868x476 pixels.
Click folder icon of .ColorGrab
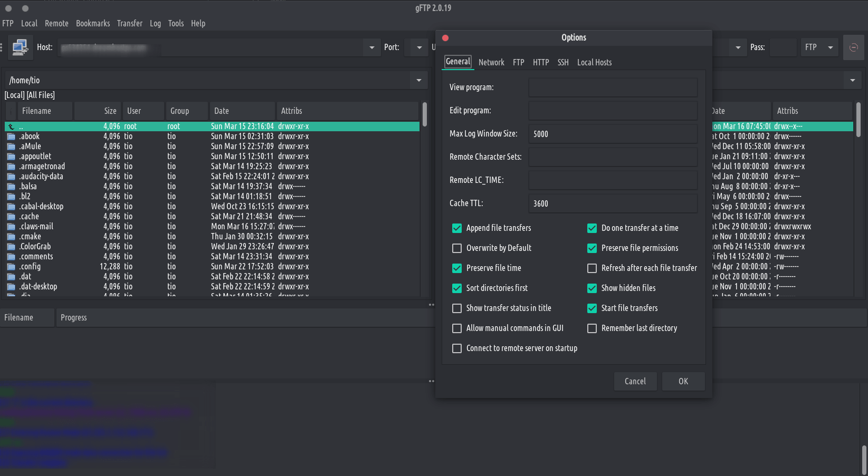[x=11, y=247]
